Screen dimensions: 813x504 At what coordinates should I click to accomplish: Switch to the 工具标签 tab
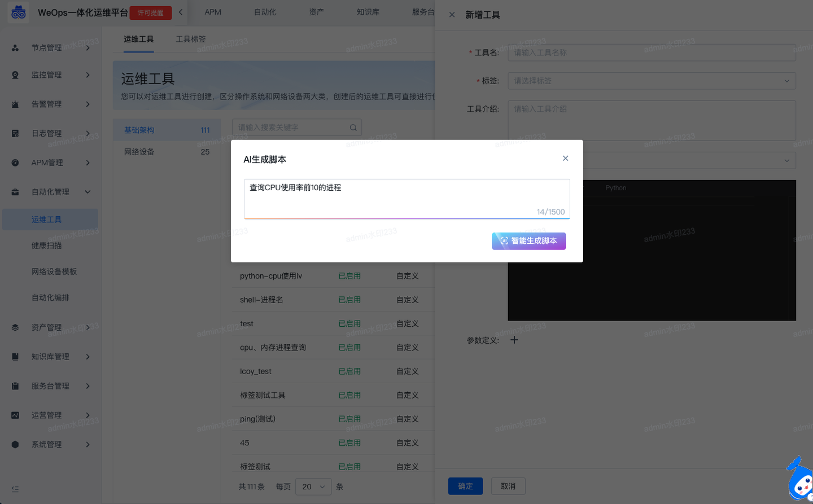[x=191, y=39]
